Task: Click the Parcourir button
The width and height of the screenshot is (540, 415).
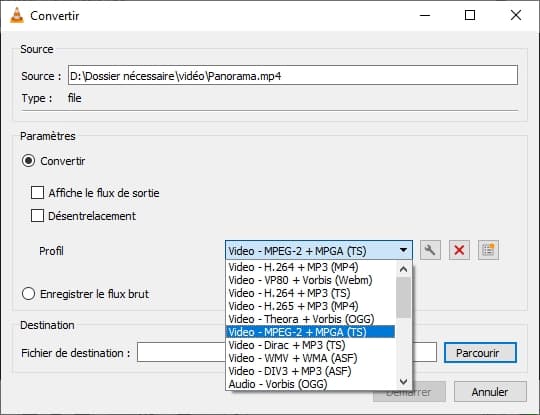Action: (x=480, y=353)
